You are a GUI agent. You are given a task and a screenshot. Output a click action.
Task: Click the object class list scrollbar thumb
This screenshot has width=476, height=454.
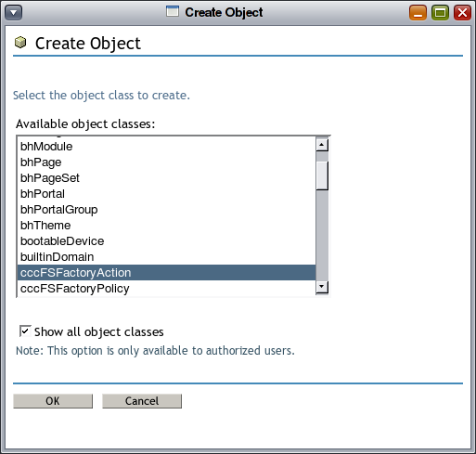point(322,175)
